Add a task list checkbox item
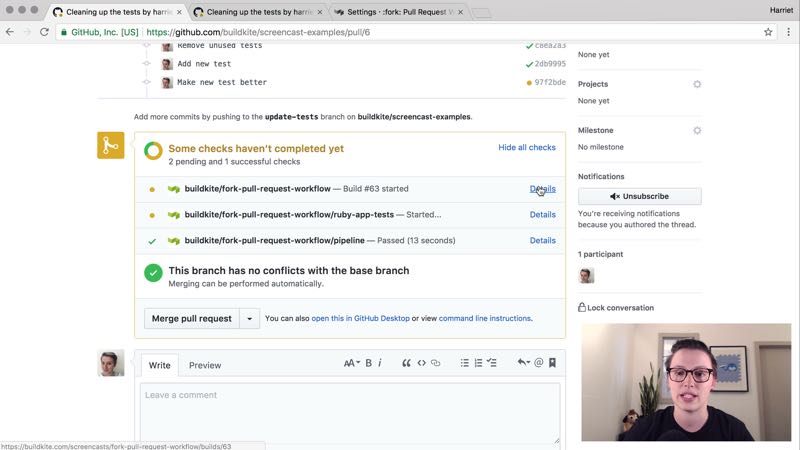800x450 pixels. pyautogui.click(x=491, y=363)
